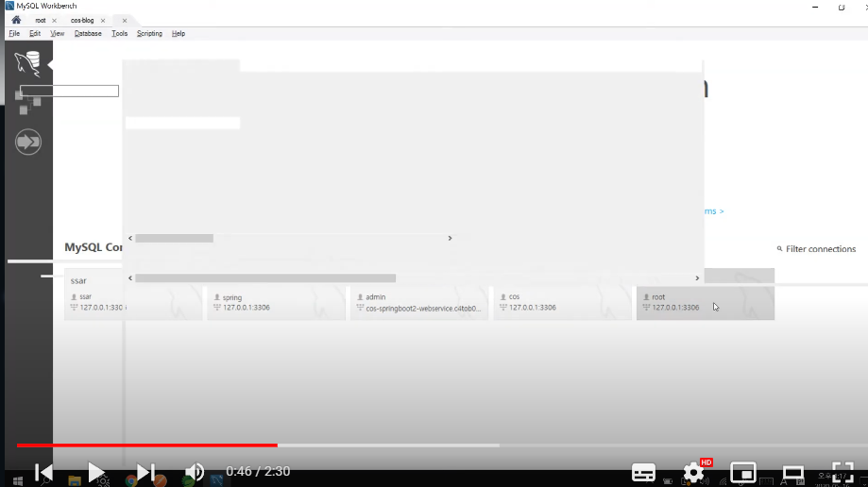The image size is (868, 487).
Task: Click the Filter connections magnifier icon
Action: [x=779, y=249]
